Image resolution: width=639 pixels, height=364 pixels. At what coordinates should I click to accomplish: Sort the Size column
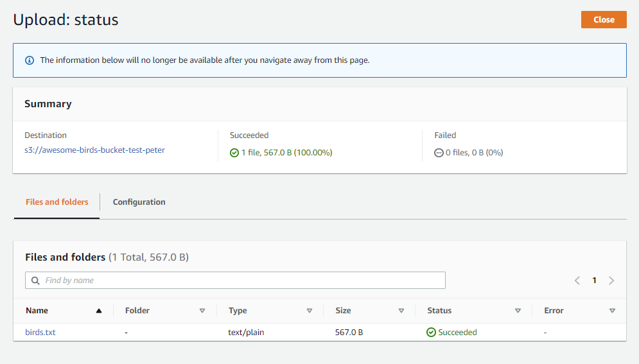(x=401, y=311)
